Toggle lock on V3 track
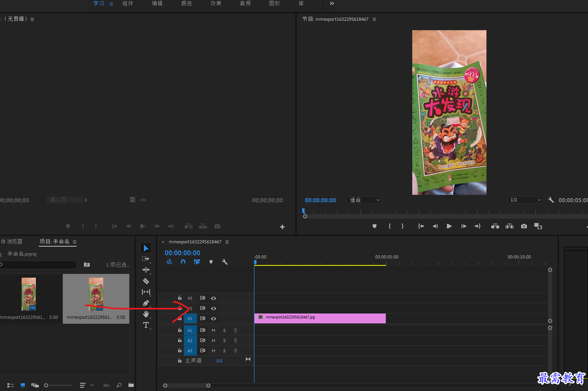 (180, 298)
